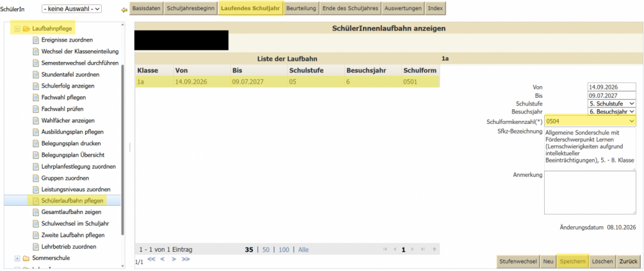644x271 pixels.
Task: Open Zweite Laufbahn pflegen in the tree
Action: [x=73, y=235]
